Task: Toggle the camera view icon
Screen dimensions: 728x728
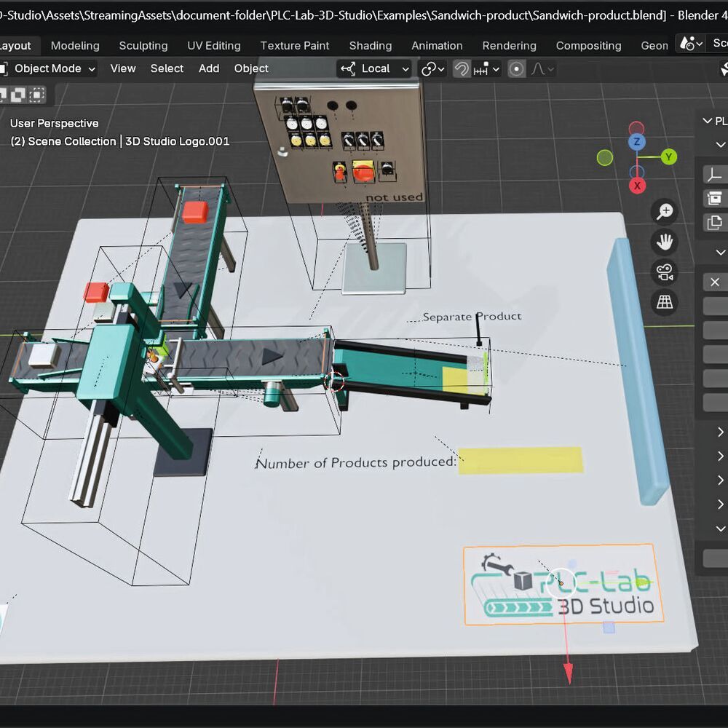Action: [x=665, y=272]
